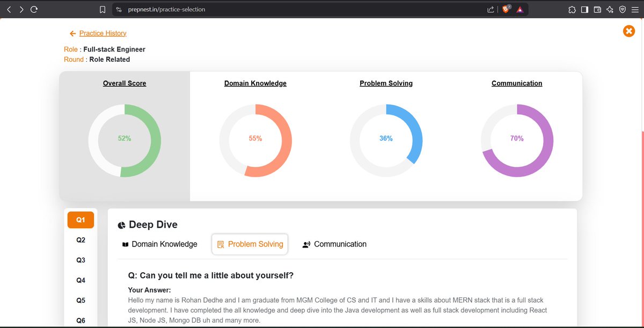The height and width of the screenshot is (328, 644).
Task: Select the Overall Score heading
Action: [x=125, y=83]
